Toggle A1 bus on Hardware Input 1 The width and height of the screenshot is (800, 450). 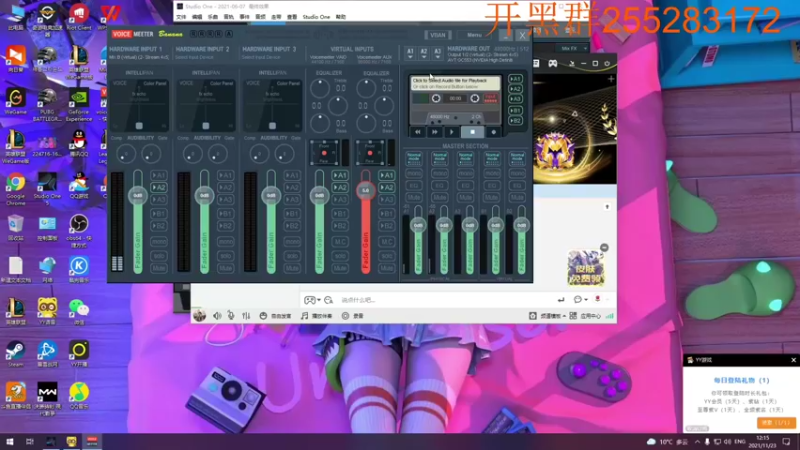[159, 176]
